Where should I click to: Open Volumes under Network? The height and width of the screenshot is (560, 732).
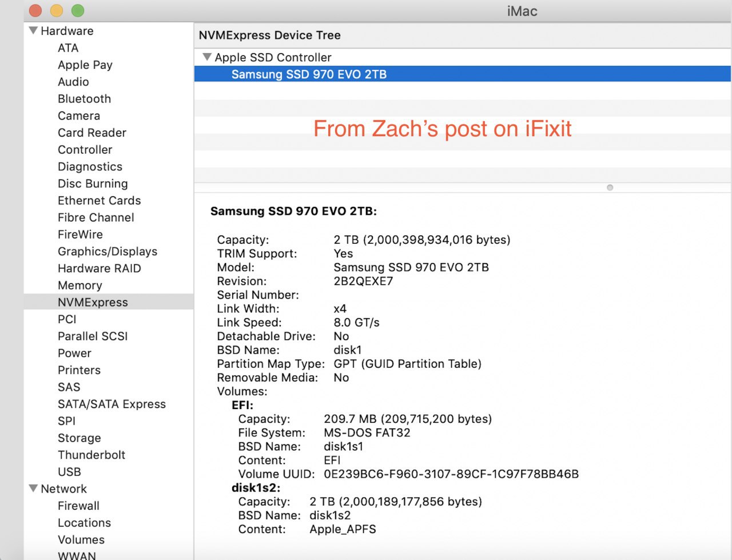[x=81, y=539]
